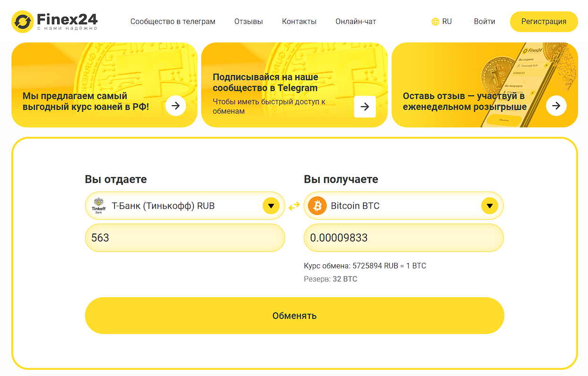The width and height of the screenshot is (588, 376).
Task: Click the Войти link
Action: coord(485,22)
